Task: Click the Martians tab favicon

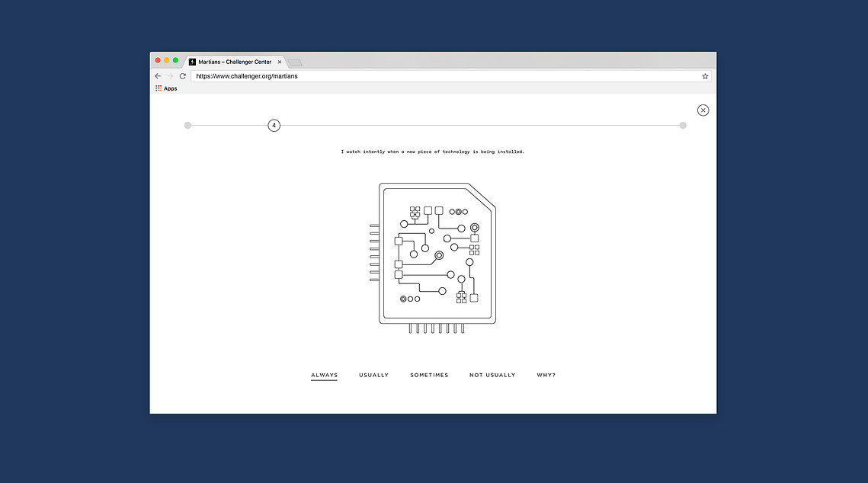Action: (192, 62)
